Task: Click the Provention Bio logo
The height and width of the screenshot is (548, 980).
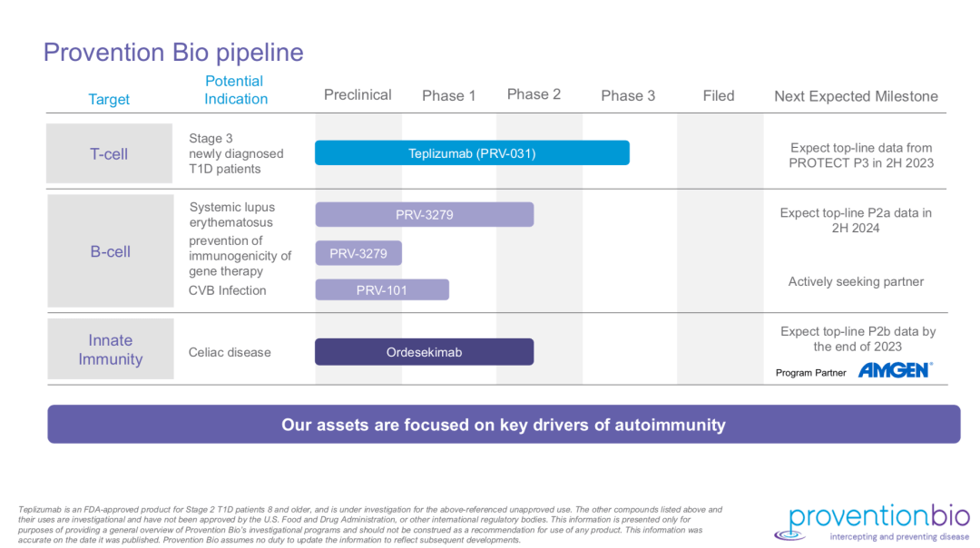Action: 865,521
